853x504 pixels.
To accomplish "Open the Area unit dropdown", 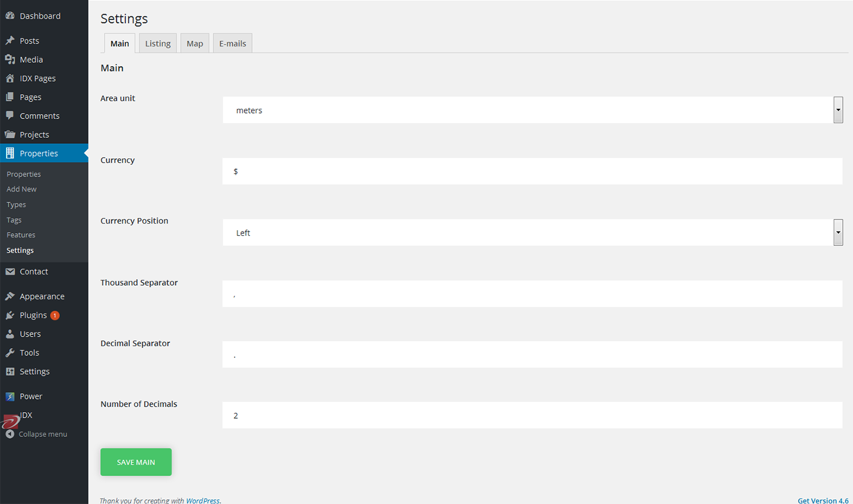I will tap(838, 110).
